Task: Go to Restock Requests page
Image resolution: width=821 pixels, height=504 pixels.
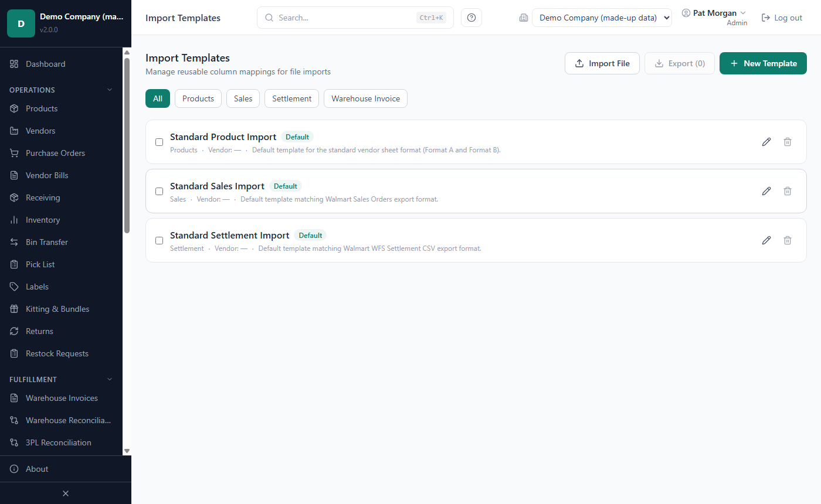Action: coord(61,353)
